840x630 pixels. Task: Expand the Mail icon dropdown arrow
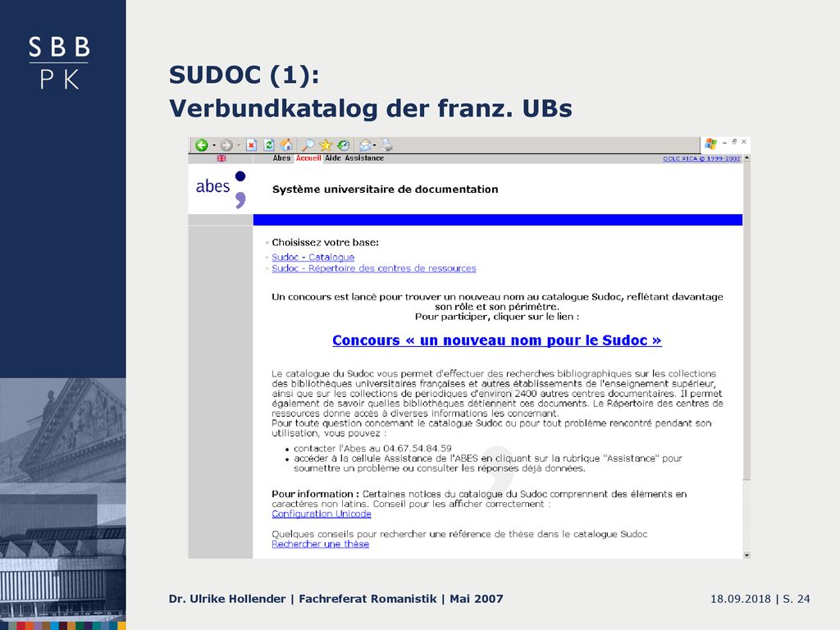(x=374, y=145)
